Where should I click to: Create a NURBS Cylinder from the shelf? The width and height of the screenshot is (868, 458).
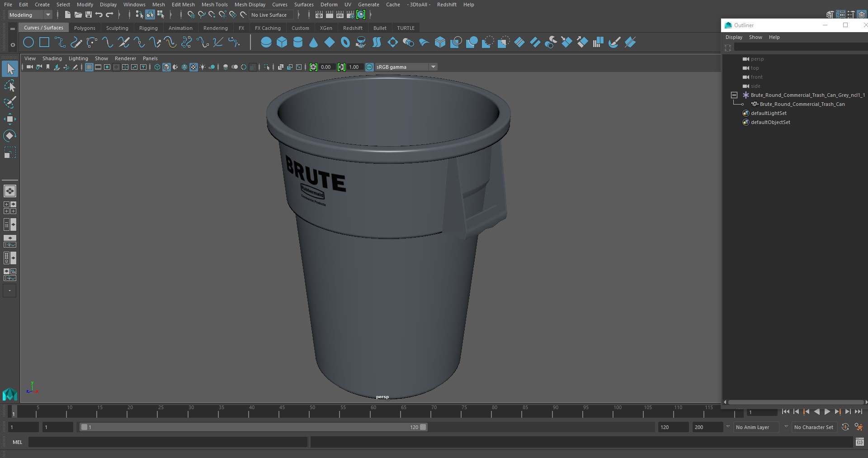pyautogui.click(x=298, y=43)
